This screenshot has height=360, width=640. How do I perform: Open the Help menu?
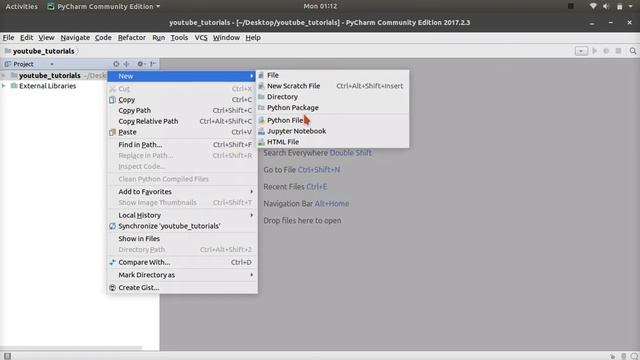(253, 38)
